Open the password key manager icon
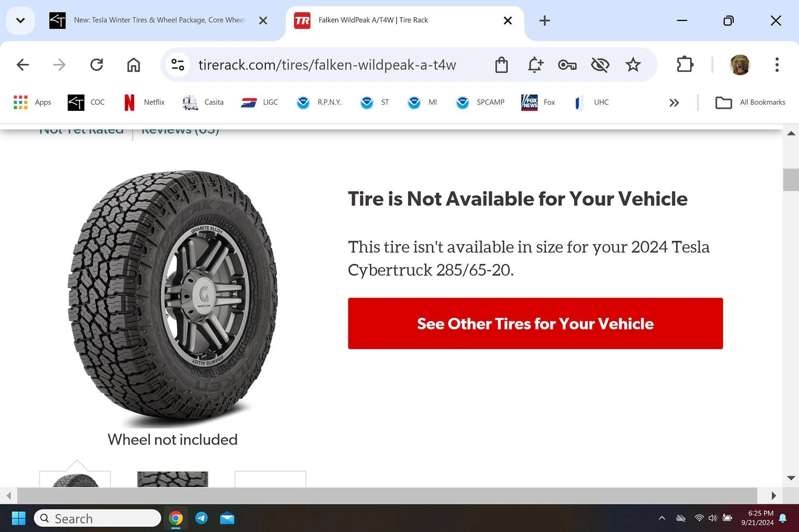This screenshot has width=799, height=532. (x=567, y=65)
